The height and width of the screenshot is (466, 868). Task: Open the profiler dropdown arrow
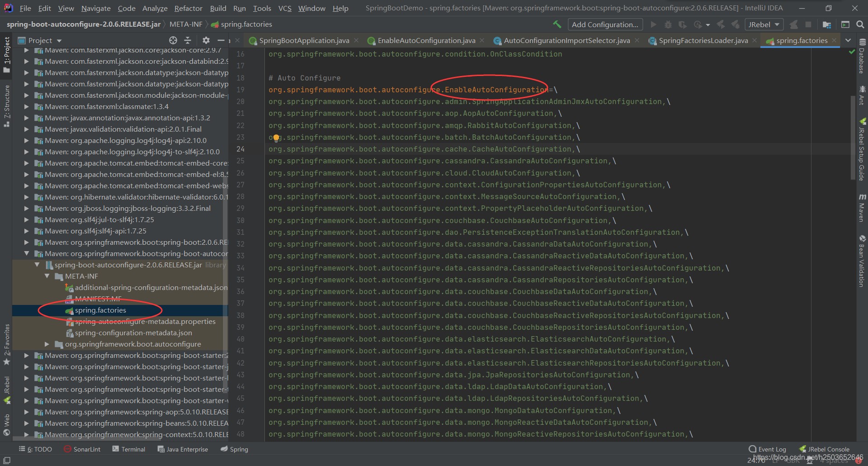point(708,25)
